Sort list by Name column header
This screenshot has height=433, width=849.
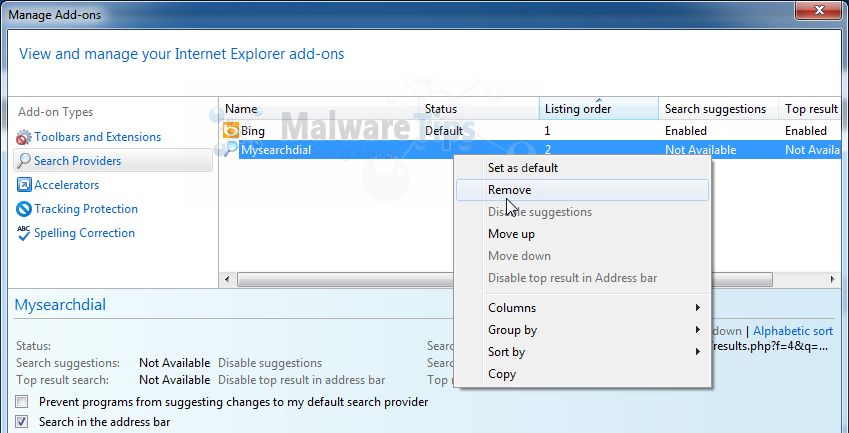(319, 109)
